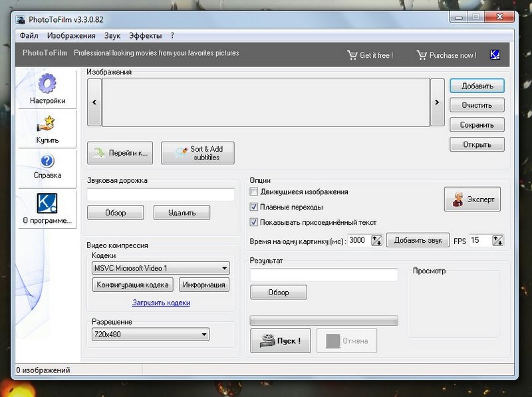
Task: Click the Добавить звук button
Action: click(418, 240)
